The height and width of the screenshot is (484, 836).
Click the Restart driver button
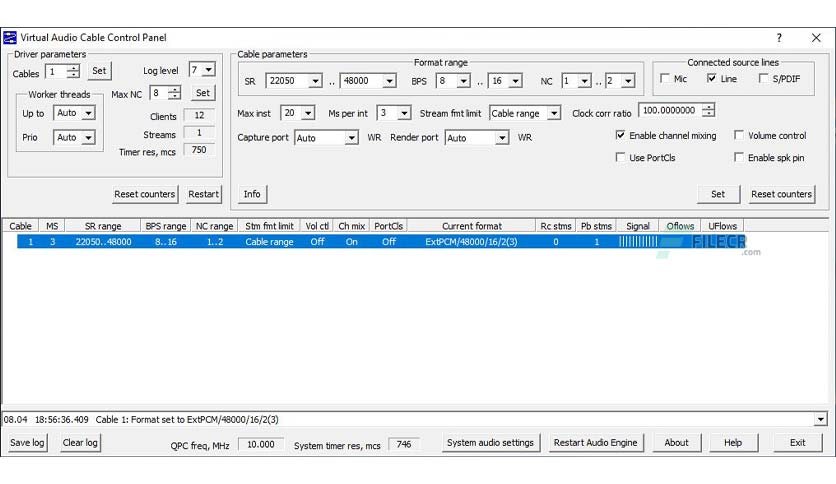click(203, 194)
